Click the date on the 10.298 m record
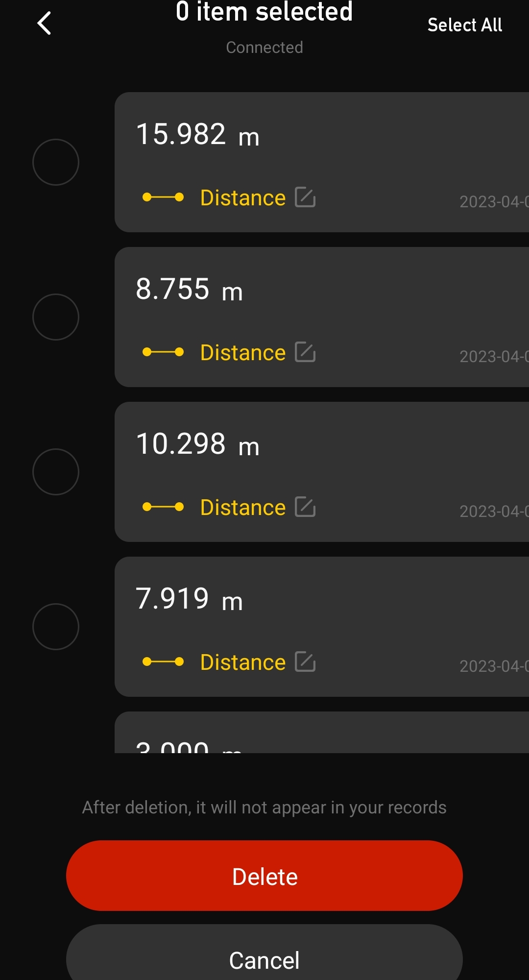The height and width of the screenshot is (980, 529). click(493, 512)
